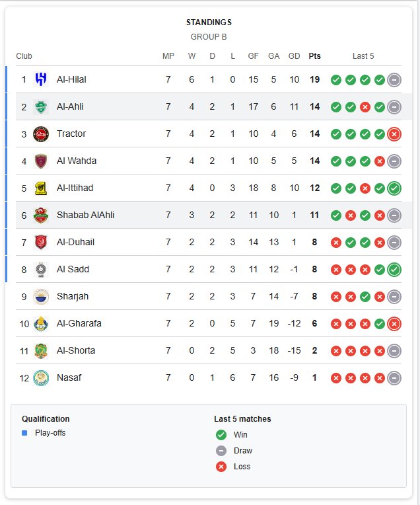The image size is (420, 505).
Task: Click Al-Ittihad's most recent win icon
Action: (394, 188)
